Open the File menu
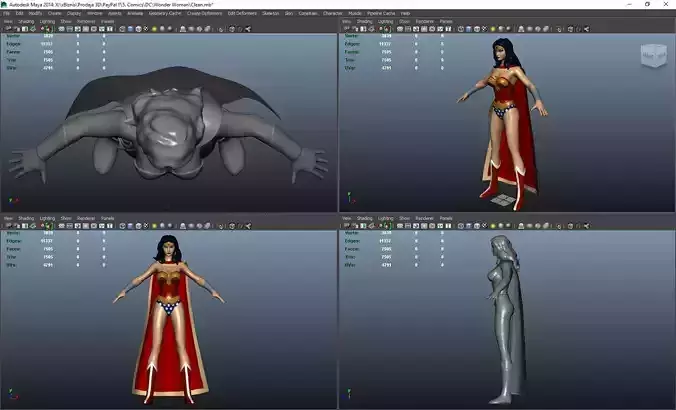This screenshot has width=676, height=410. (x=6, y=13)
